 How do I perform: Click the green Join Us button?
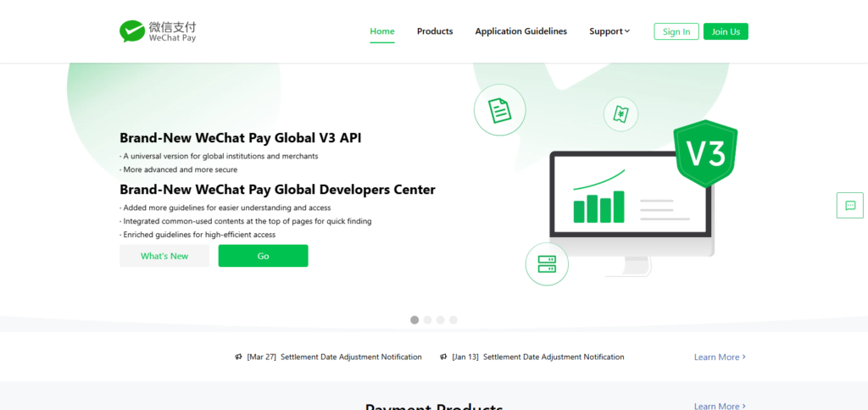click(726, 31)
